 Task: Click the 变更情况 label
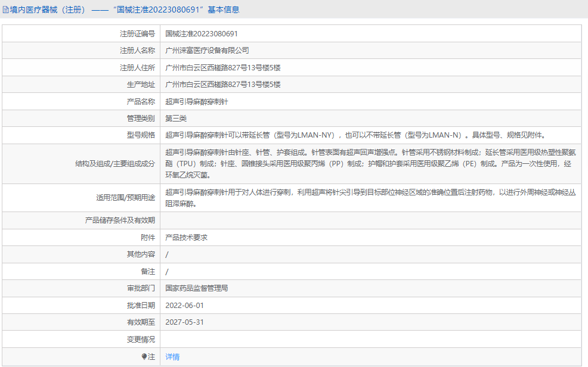click(x=141, y=340)
